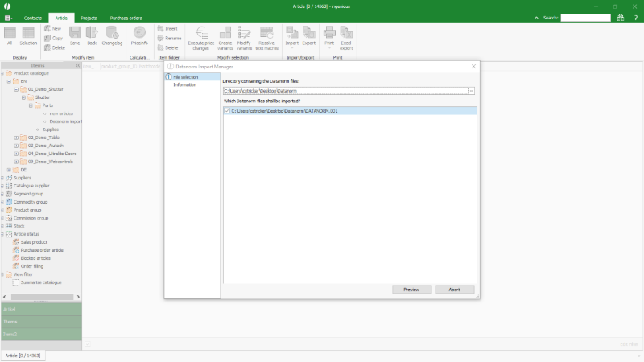Open the Changelog
Screen dimensions: 644x362
(112, 35)
